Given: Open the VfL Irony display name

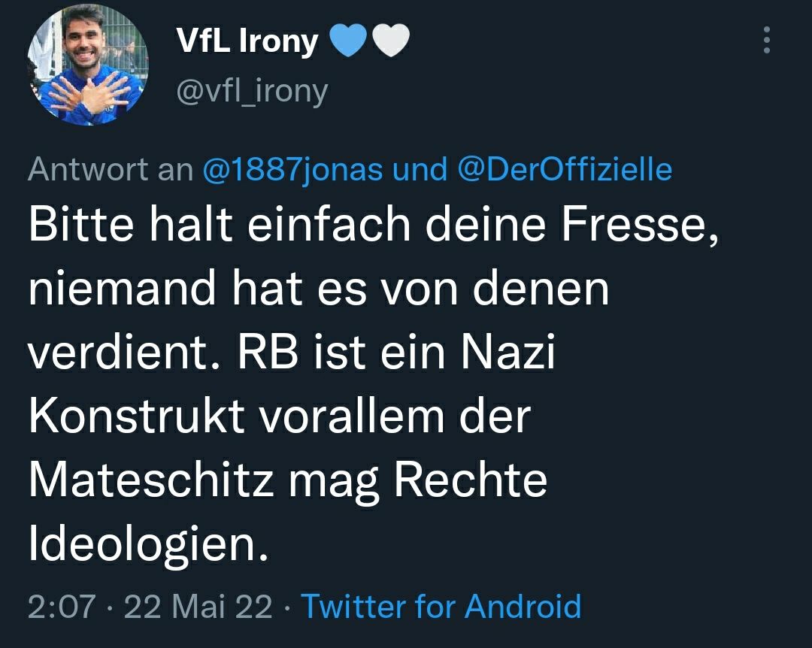Looking at the screenshot, I should pyautogui.click(x=247, y=42).
